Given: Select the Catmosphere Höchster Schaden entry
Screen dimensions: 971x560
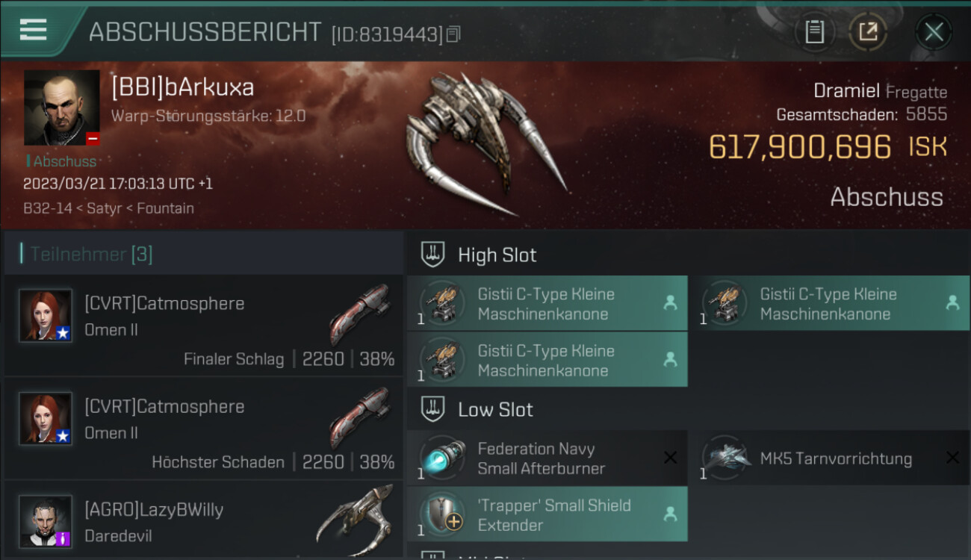Looking at the screenshot, I should click(x=203, y=429).
